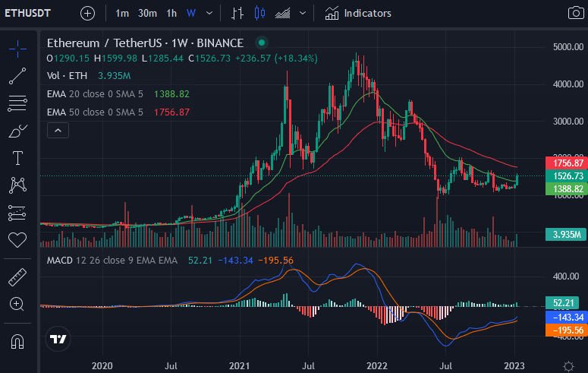
Task: Click the 5000.00 price axis value
Action: [x=568, y=47]
